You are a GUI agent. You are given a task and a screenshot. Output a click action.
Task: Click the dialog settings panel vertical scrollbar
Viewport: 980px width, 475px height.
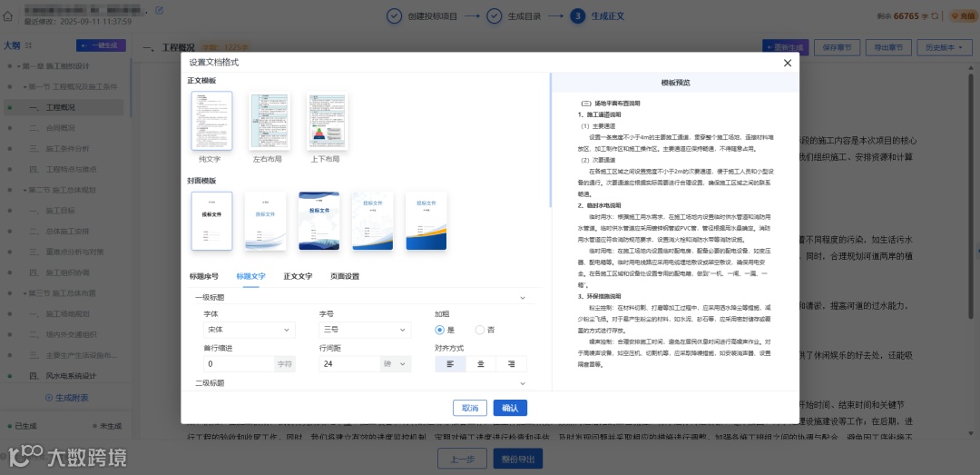[x=550, y=140]
